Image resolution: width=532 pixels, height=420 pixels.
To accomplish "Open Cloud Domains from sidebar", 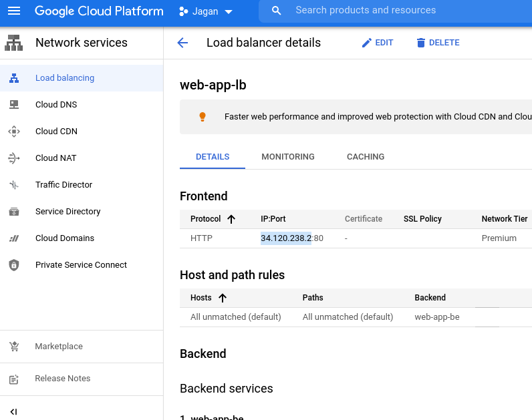I will coord(82,238).
